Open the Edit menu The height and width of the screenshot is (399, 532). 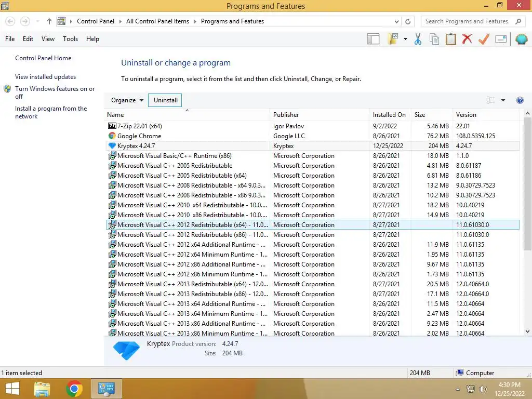(28, 39)
